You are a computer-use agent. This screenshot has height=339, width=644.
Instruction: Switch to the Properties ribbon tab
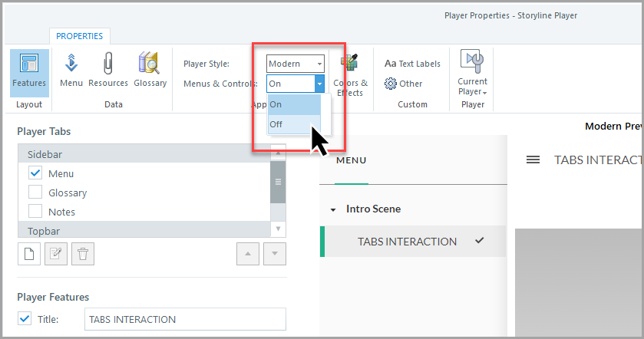80,36
